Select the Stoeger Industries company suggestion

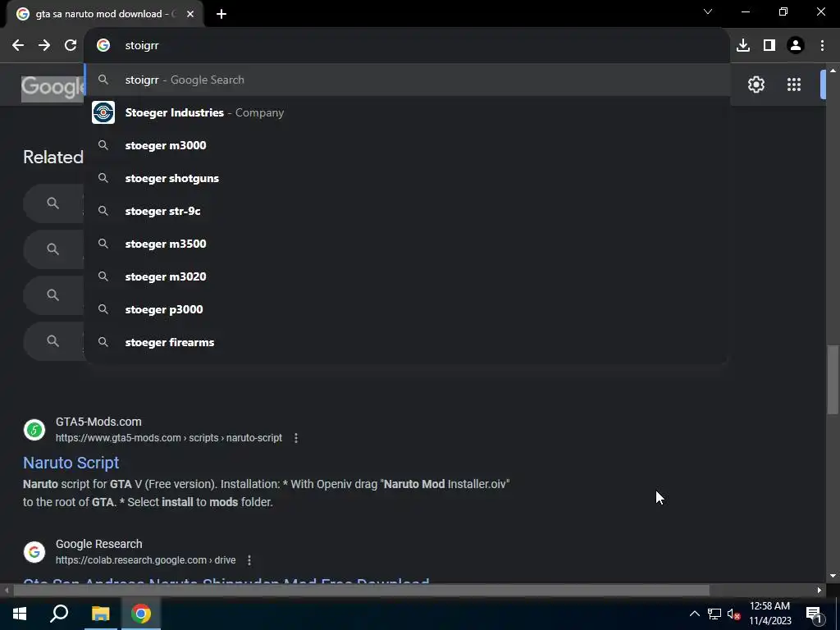[x=407, y=112]
